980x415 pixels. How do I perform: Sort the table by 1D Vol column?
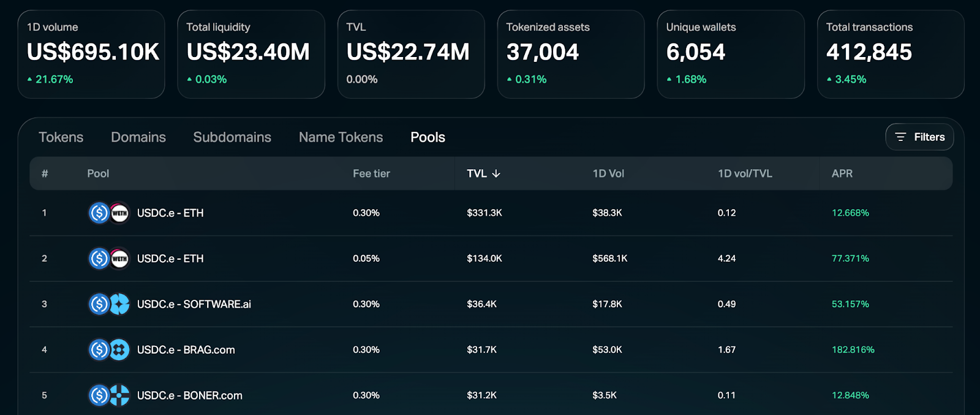608,174
